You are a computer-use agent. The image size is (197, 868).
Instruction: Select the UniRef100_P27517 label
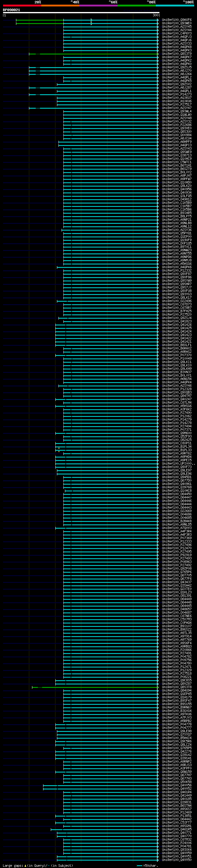pos(176,104)
